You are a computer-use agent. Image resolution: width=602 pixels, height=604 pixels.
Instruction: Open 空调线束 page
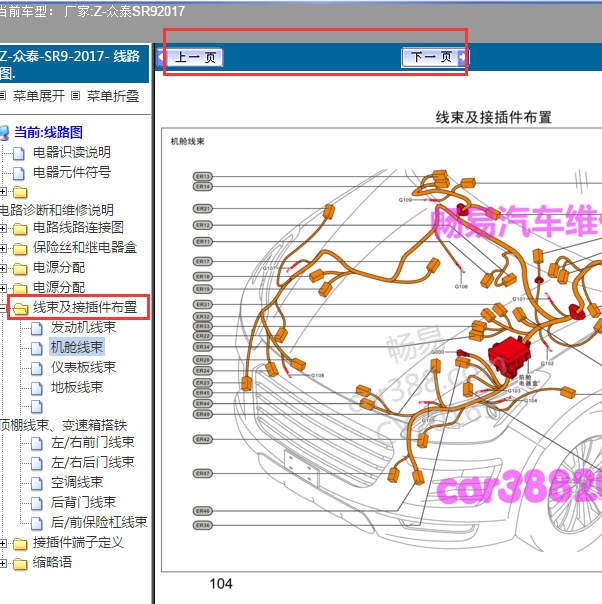pos(77,482)
